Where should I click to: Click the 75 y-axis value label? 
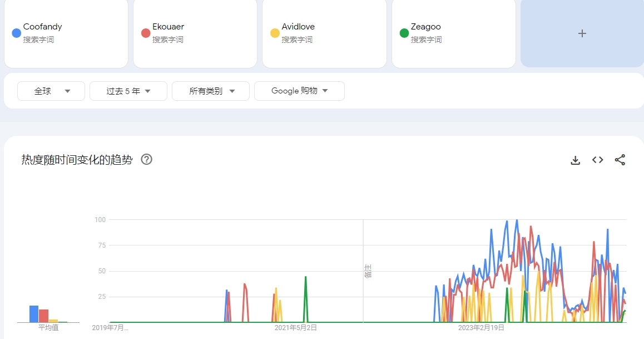pyautogui.click(x=102, y=245)
